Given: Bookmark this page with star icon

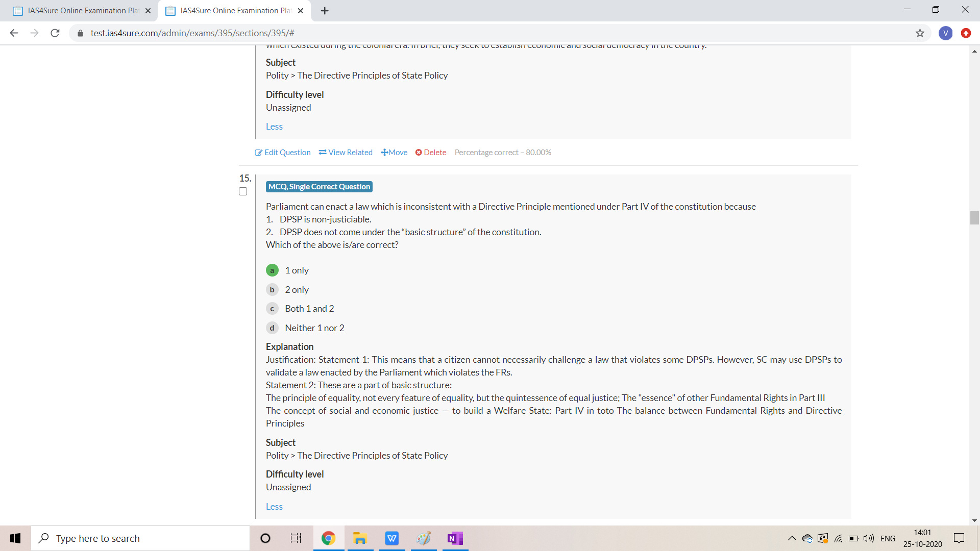Looking at the screenshot, I should click(920, 33).
